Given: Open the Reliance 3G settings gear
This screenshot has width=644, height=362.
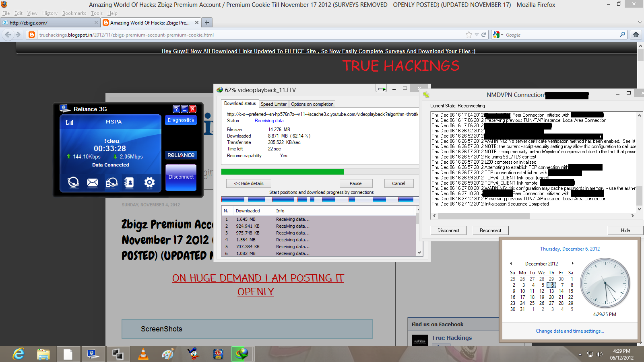Looking at the screenshot, I should pyautogui.click(x=149, y=183).
